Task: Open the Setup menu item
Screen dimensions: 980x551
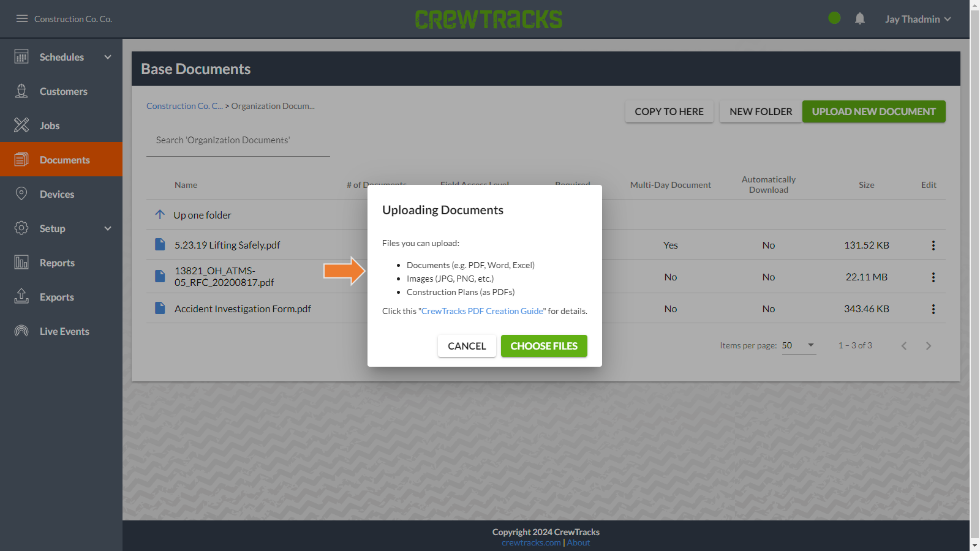Action: click(61, 228)
